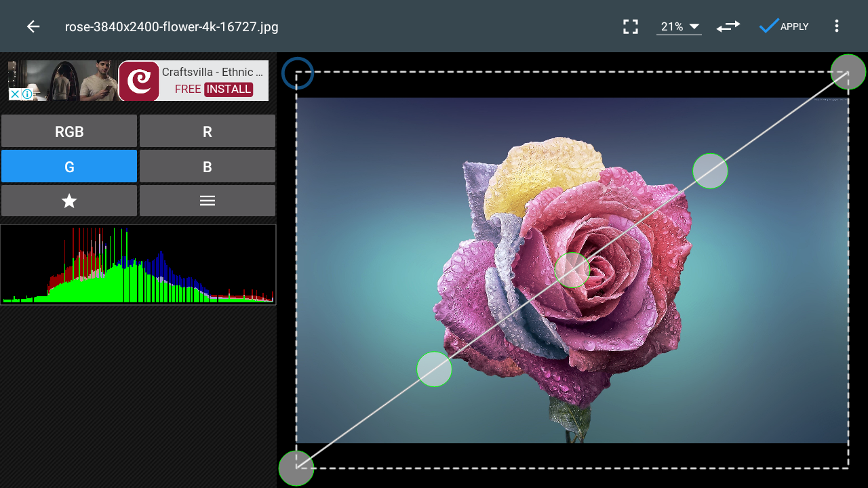The width and height of the screenshot is (868, 488).
Task: Select the upper-right middle curve control point
Action: coord(710,171)
